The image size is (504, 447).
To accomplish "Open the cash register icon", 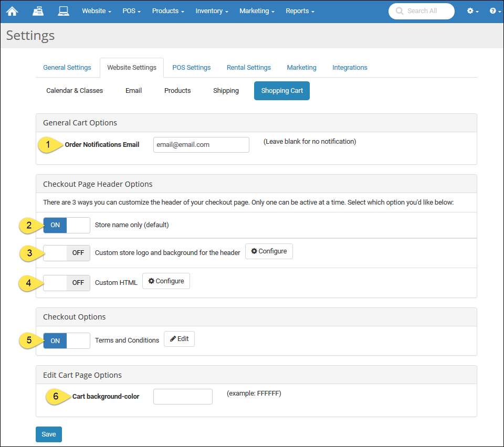I will [38, 11].
